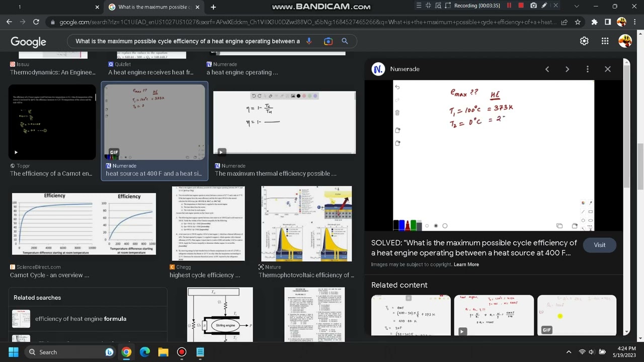This screenshot has height=362, width=644.
Task: Open the ScienceDirect efficiency graphs image
Action: click(x=84, y=224)
